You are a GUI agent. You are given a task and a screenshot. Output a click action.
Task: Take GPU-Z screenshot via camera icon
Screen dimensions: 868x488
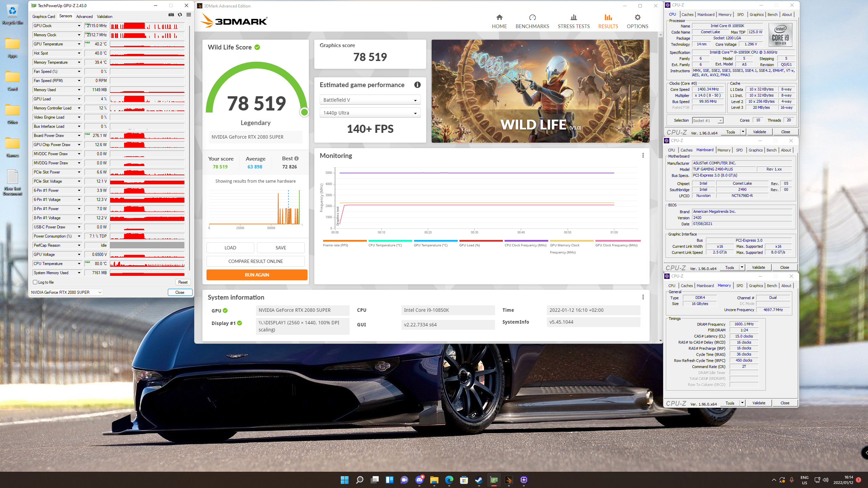click(x=171, y=15)
